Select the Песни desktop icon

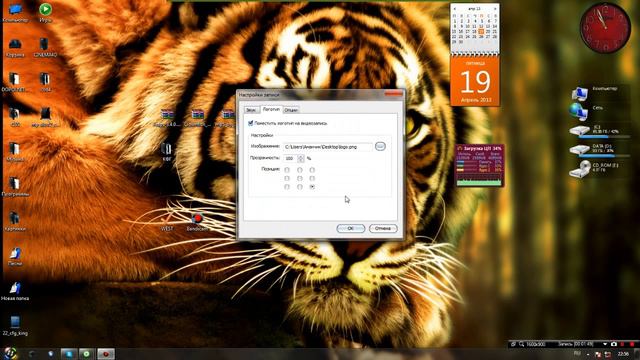[15, 256]
